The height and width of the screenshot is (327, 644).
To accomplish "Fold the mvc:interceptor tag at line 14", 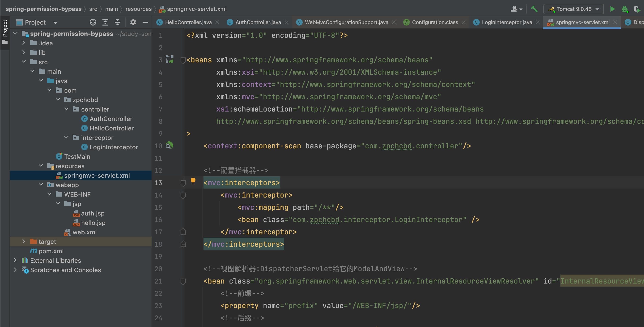I will [x=183, y=195].
